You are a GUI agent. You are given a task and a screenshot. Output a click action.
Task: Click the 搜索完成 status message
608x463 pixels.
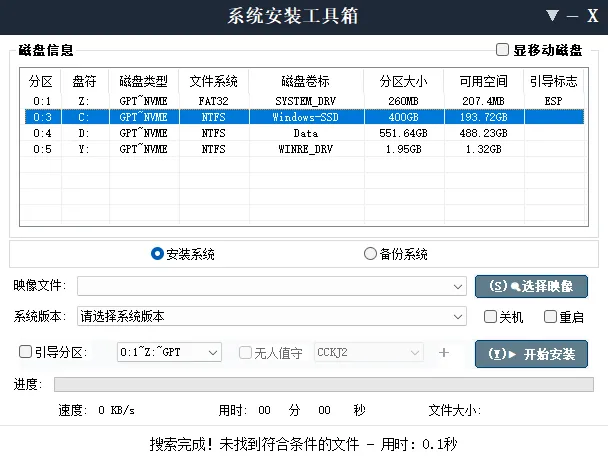(304, 444)
